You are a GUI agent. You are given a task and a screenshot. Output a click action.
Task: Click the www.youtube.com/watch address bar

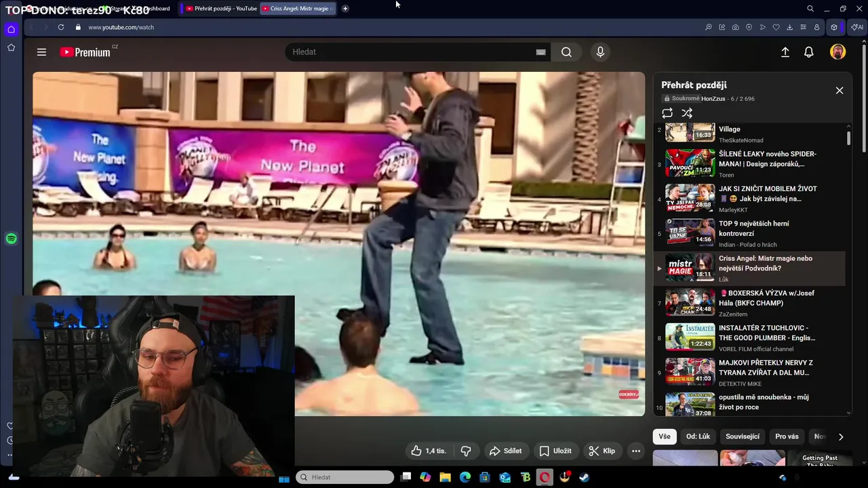pyautogui.click(x=121, y=27)
